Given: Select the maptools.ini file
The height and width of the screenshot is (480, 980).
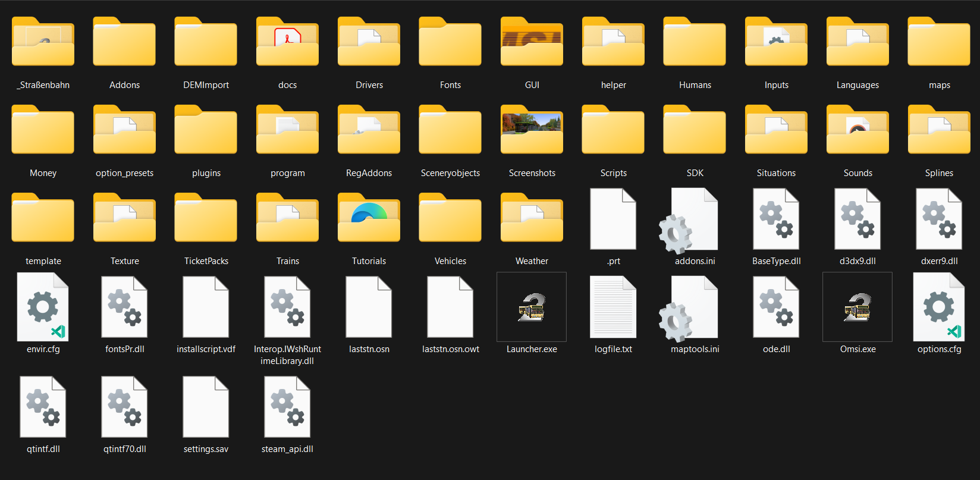Looking at the screenshot, I should (694, 308).
